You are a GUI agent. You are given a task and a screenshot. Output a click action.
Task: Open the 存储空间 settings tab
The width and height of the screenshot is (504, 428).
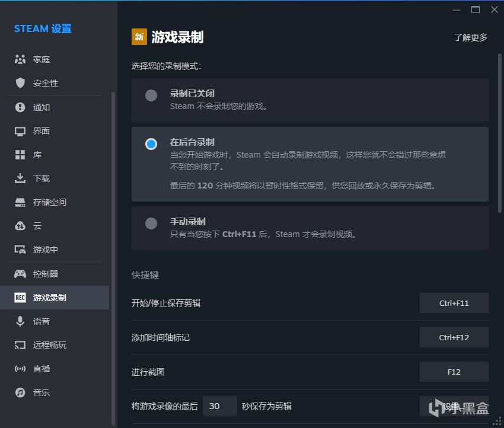[55, 202]
